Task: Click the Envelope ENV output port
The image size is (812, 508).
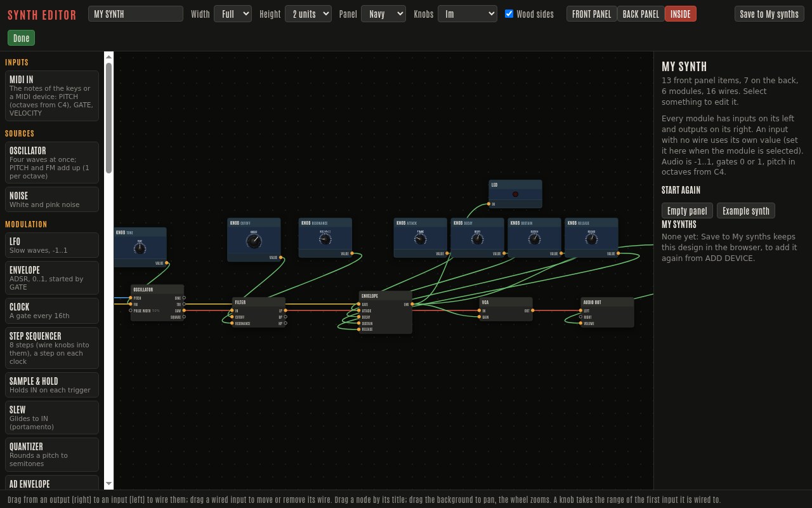Action: coord(412,304)
